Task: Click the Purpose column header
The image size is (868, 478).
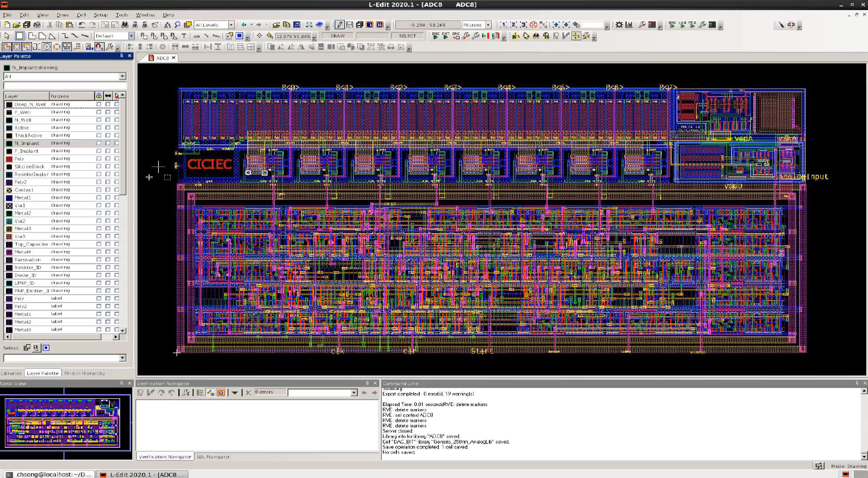Action: [71, 96]
